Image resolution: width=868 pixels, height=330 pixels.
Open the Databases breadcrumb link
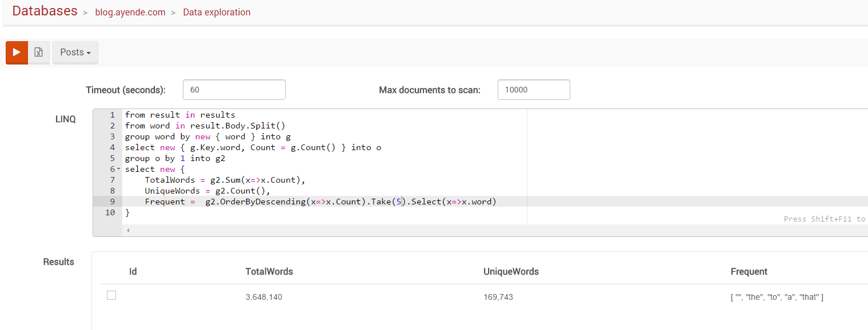45,11
